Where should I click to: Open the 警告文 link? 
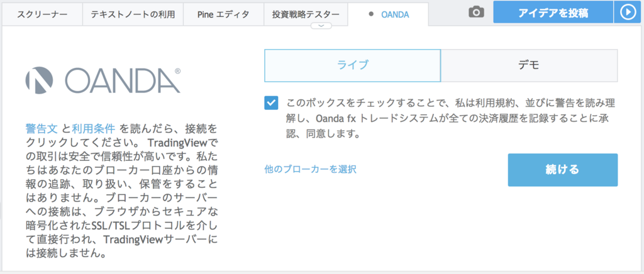[42, 128]
